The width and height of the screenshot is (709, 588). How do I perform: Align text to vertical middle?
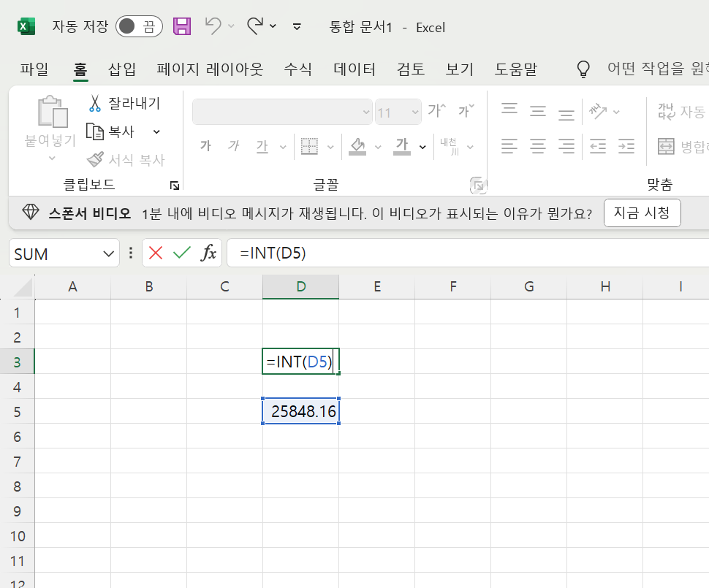(538, 111)
